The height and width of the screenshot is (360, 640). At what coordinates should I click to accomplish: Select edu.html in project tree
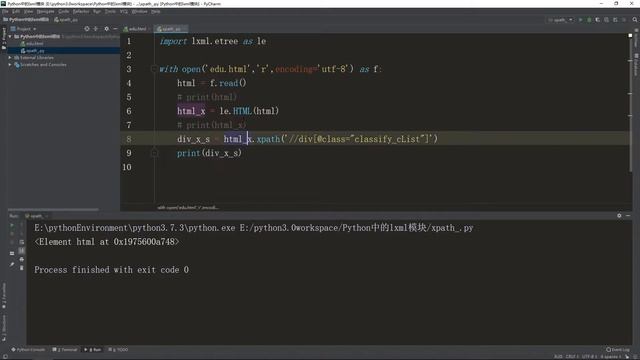click(x=34, y=44)
